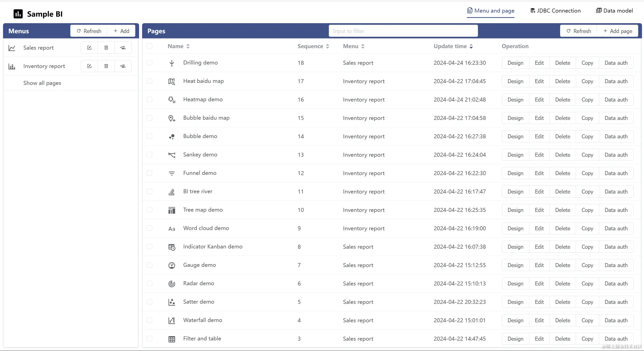644x351 pixels.
Task: Click edit icon for Sales report menu
Action: (89, 48)
